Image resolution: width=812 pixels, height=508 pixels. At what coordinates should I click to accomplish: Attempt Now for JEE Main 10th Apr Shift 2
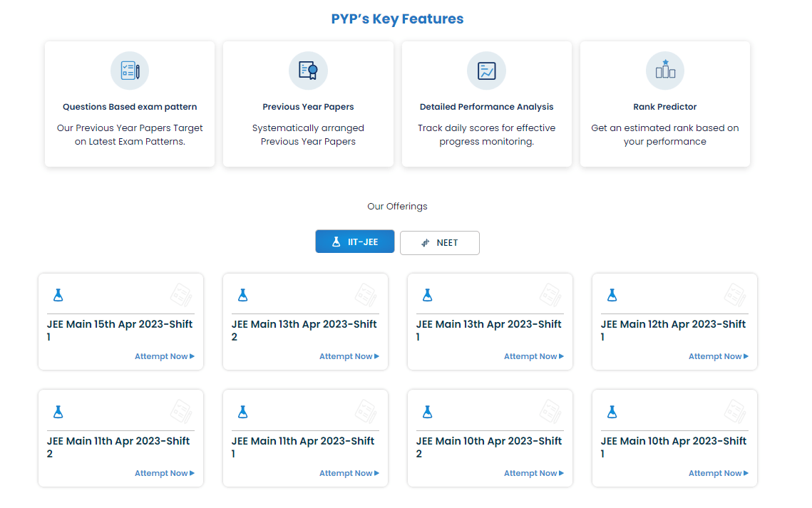coord(533,473)
